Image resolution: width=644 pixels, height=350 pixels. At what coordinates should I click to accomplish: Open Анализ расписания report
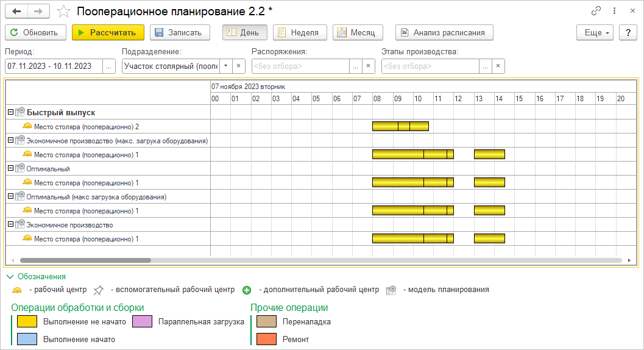pos(444,32)
